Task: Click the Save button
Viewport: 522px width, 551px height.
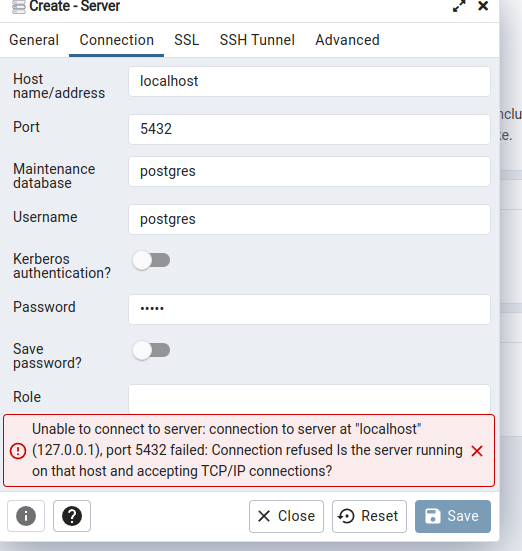Action: [453, 516]
